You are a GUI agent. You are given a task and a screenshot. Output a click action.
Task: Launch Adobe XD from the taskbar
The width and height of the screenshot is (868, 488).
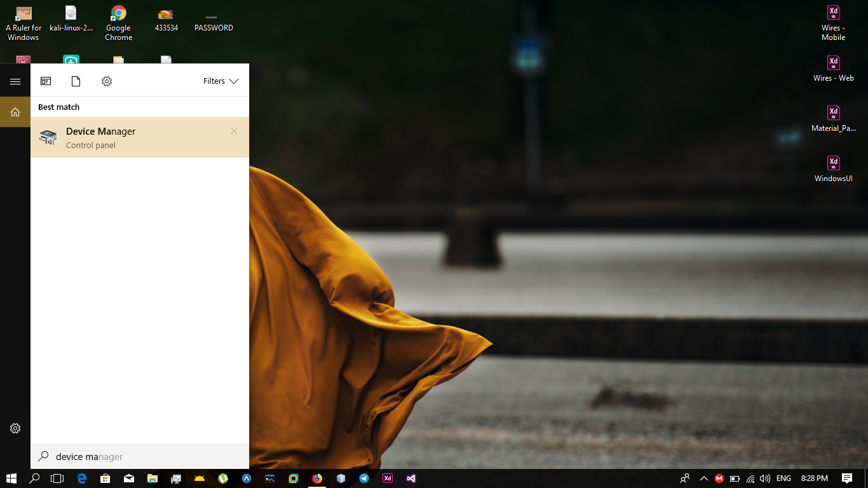point(388,478)
